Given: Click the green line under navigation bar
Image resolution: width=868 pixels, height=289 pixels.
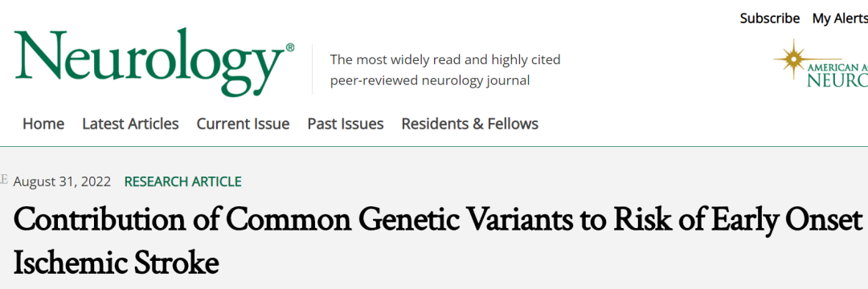Looking at the screenshot, I should coord(434,146).
